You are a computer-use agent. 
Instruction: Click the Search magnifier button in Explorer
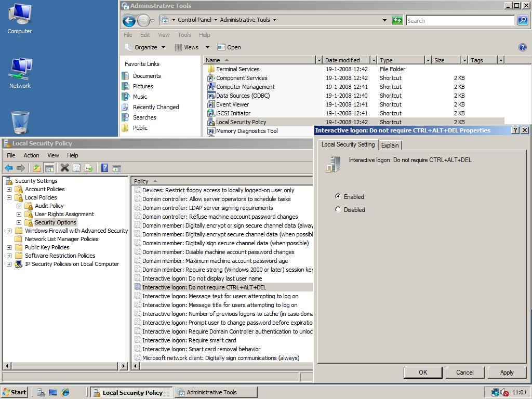(x=523, y=20)
